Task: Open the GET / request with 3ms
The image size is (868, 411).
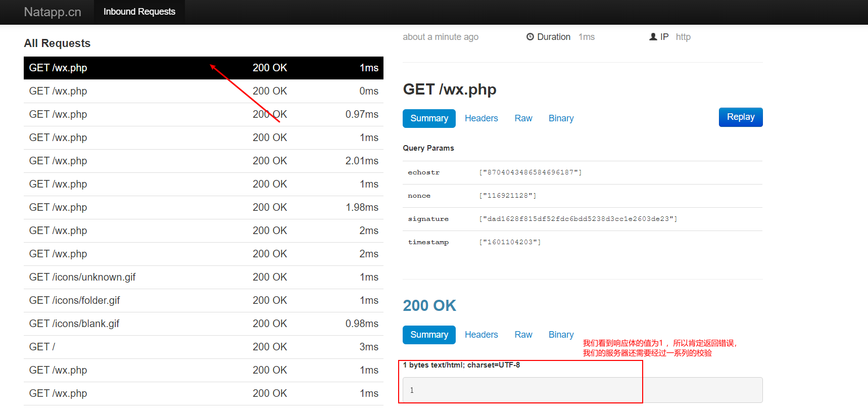Action: 204,347
